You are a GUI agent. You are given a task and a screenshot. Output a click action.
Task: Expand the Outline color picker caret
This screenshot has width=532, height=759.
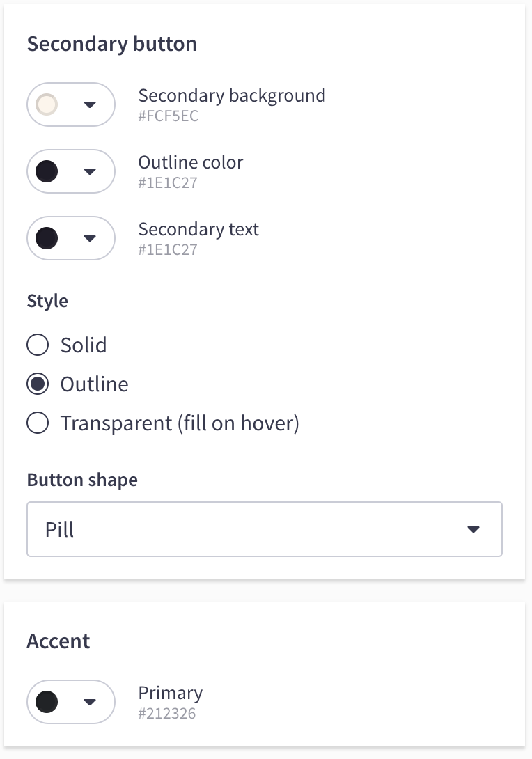point(89,171)
